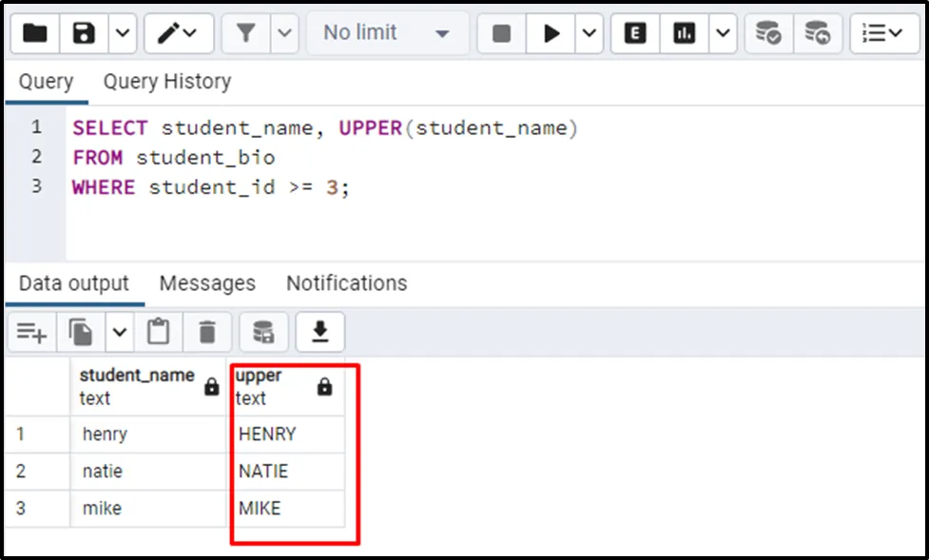
Task: Click the Delete row trash icon
Action: coord(207,332)
